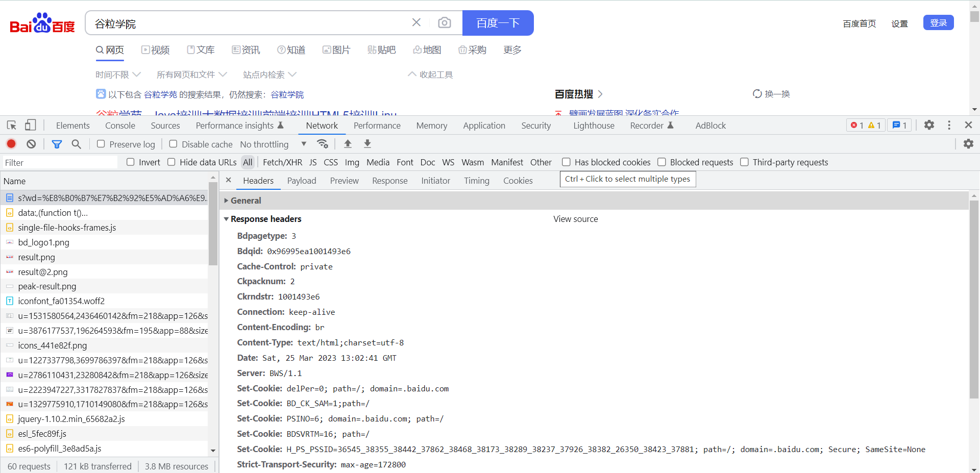Check the Invert filter checkbox

tap(131, 162)
